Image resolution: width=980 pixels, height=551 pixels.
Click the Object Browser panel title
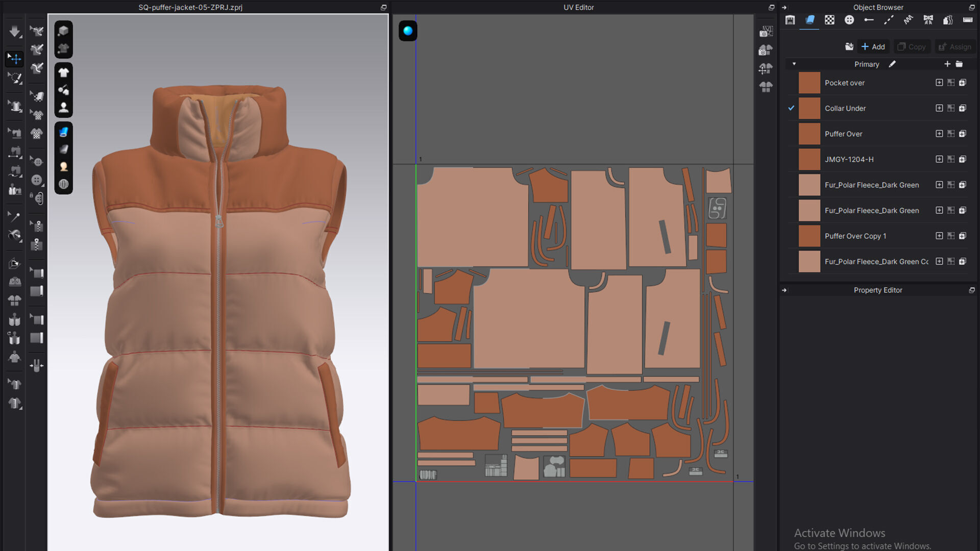click(878, 7)
